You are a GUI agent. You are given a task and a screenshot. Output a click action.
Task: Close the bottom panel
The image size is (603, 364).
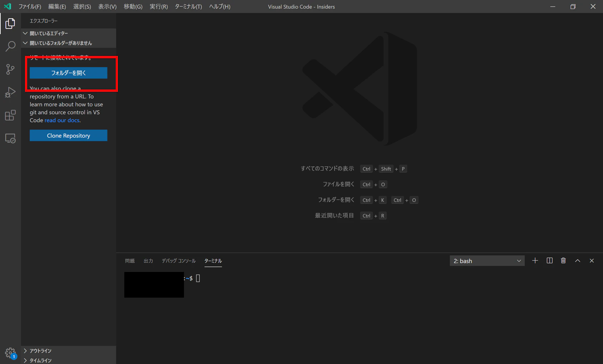click(x=592, y=261)
